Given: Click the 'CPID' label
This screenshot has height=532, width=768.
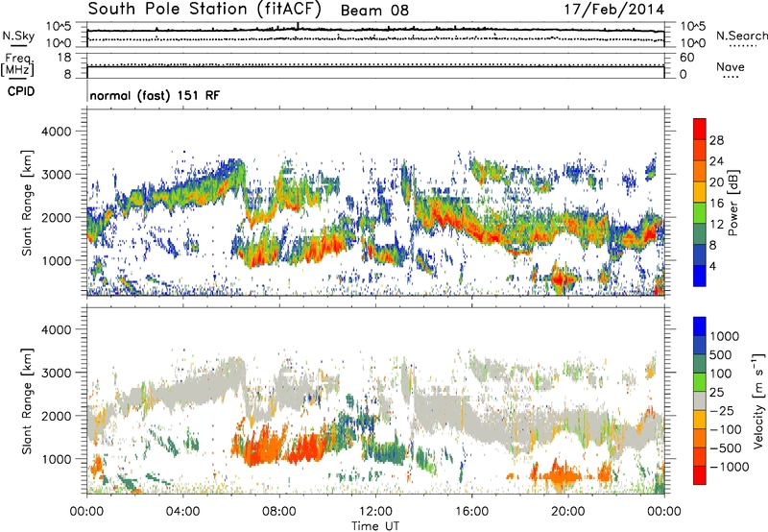Looking at the screenshot, I should click(21, 91).
